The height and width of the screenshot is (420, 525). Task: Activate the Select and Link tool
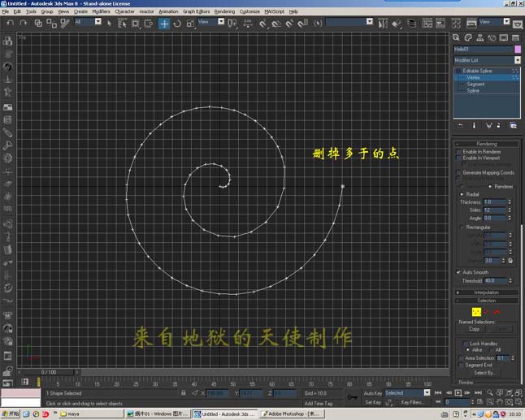click(38, 23)
